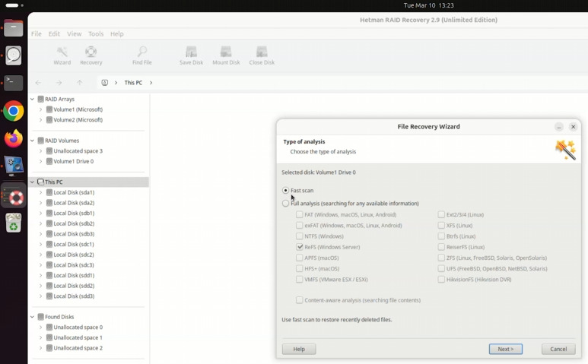Select Local Disk (sdd1) in tree

click(74, 275)
